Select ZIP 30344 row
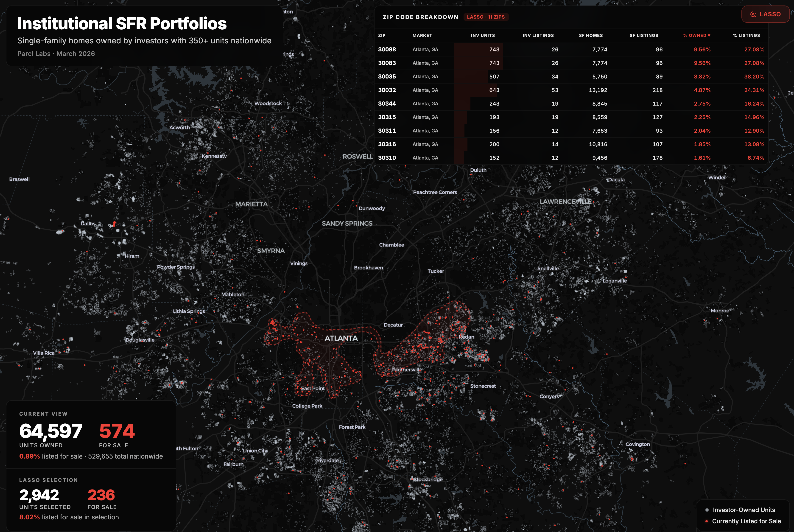 click(571, 104)
